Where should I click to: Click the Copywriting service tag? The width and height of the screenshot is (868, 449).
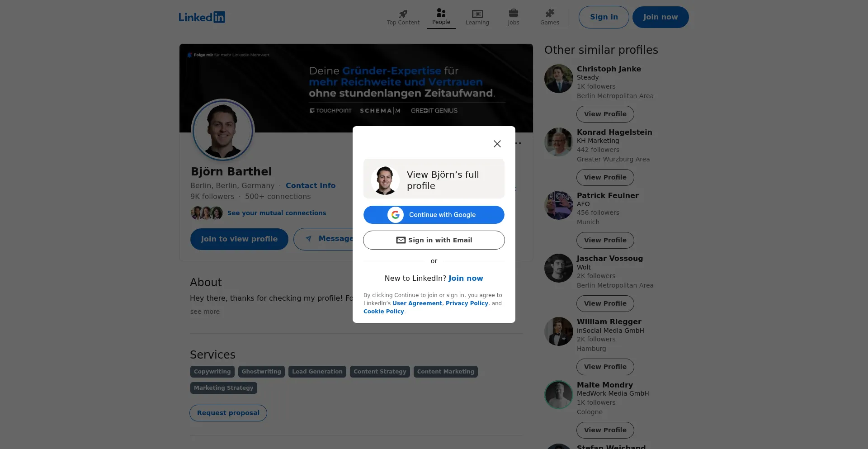tap(212, 372)
